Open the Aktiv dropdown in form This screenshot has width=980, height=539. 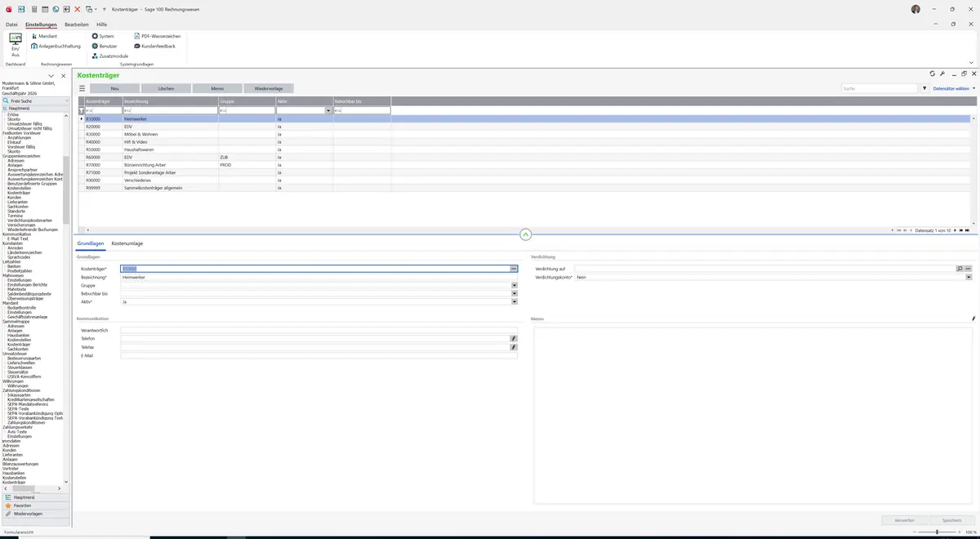pos(514,302)
